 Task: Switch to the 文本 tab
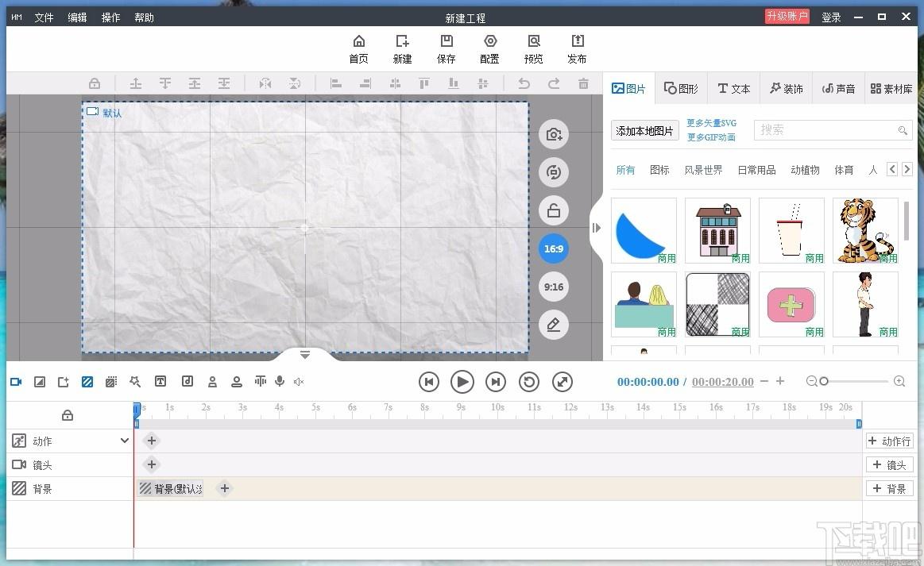pyautogui.click(x=733, y=89)
